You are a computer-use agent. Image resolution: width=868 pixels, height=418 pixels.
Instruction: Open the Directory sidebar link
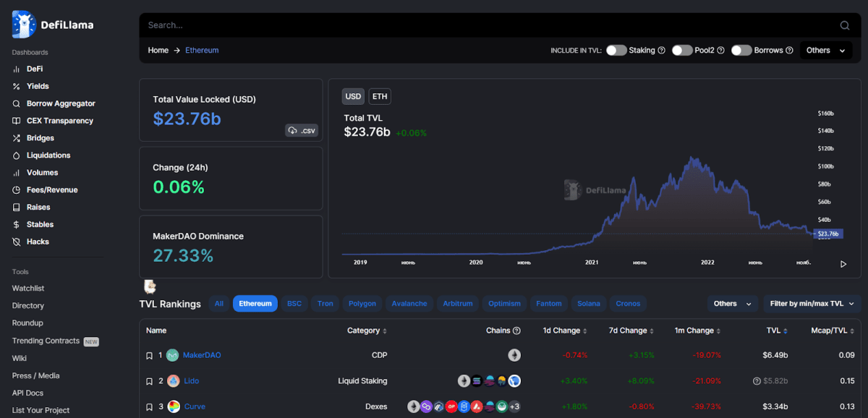[x=28, y=306]
